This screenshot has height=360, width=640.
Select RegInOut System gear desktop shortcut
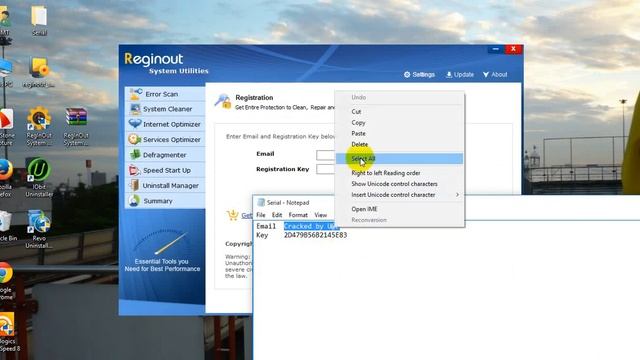(x=39, y=126)
